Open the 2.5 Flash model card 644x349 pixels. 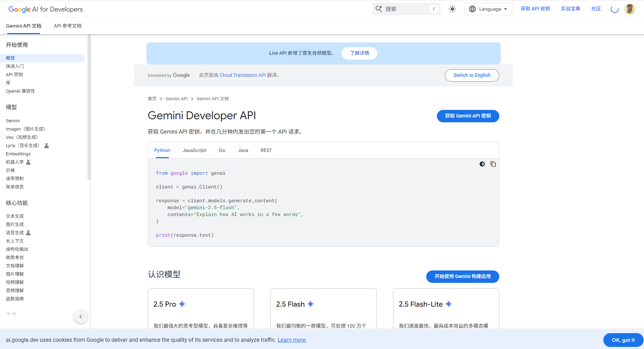point(324,309)
